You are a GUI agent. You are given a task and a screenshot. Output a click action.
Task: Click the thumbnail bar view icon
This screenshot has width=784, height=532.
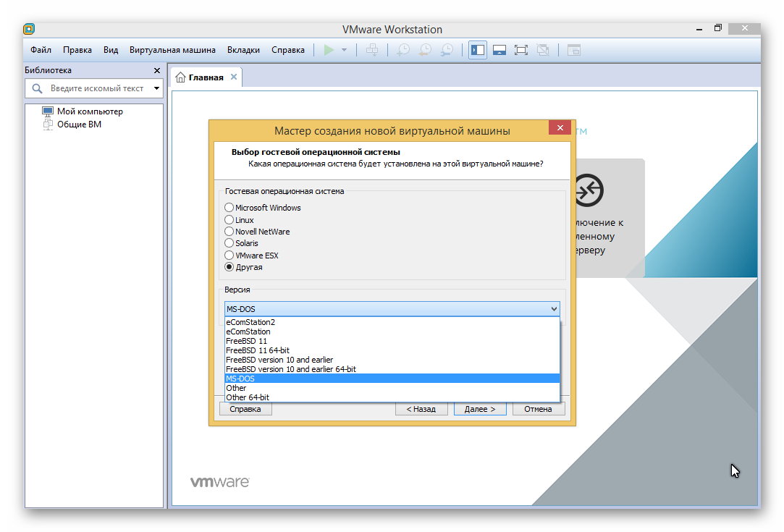pyautogui.click(x=499, y=50)
